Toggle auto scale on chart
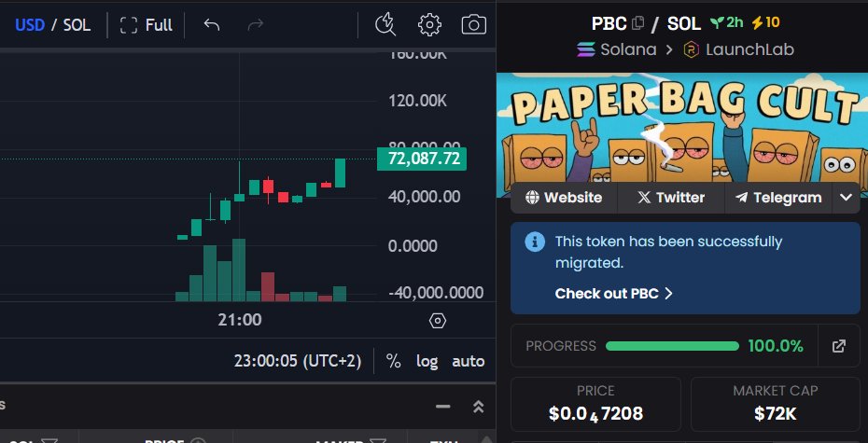 tap(469, 361)
